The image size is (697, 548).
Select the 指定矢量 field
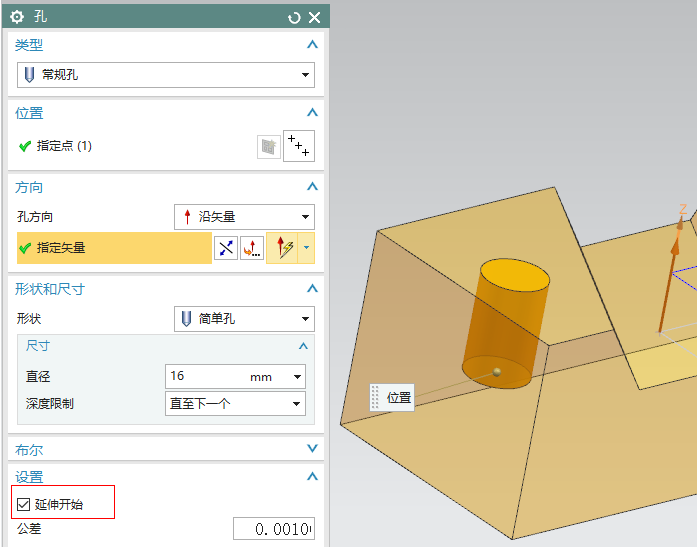(x=114, y=248)
